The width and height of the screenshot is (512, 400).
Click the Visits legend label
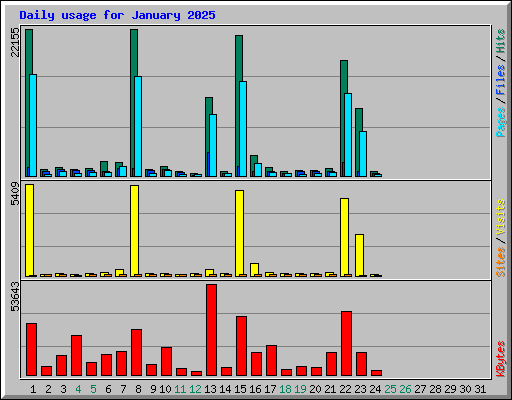[500, 218]
